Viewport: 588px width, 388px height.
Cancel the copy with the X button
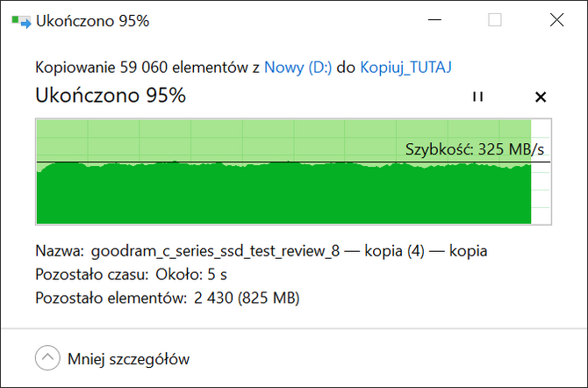click(541, 97)
